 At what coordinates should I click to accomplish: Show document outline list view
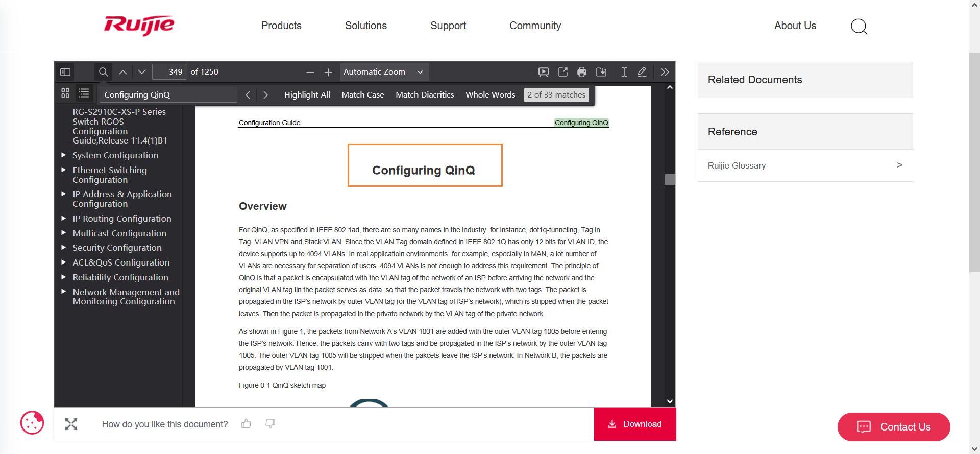pyautogui.click(x=84, y=93)
